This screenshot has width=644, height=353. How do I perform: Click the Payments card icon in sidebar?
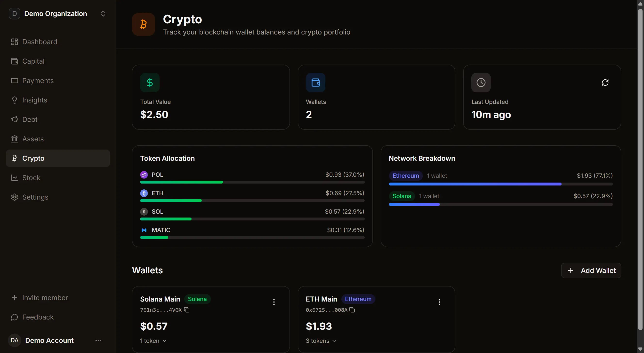pyautogui.click(x=15, y=81)
